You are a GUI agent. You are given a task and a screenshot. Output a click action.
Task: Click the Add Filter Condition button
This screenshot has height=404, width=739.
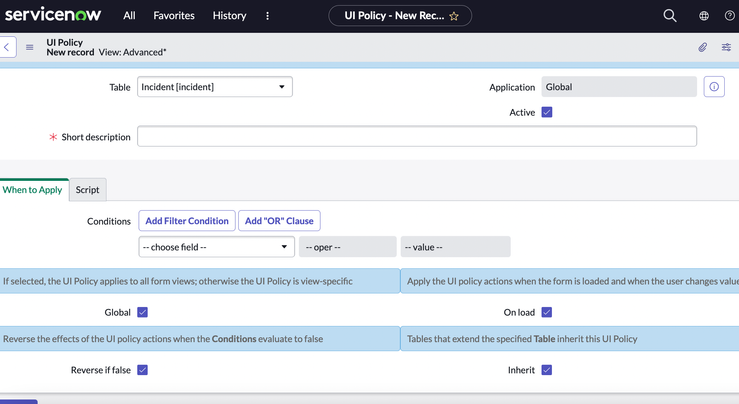pyautogui.click(x=187, y=221)
